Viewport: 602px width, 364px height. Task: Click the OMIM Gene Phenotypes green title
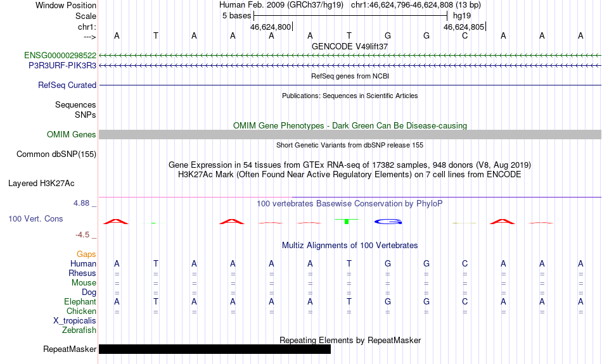click(x=350, y=126)
